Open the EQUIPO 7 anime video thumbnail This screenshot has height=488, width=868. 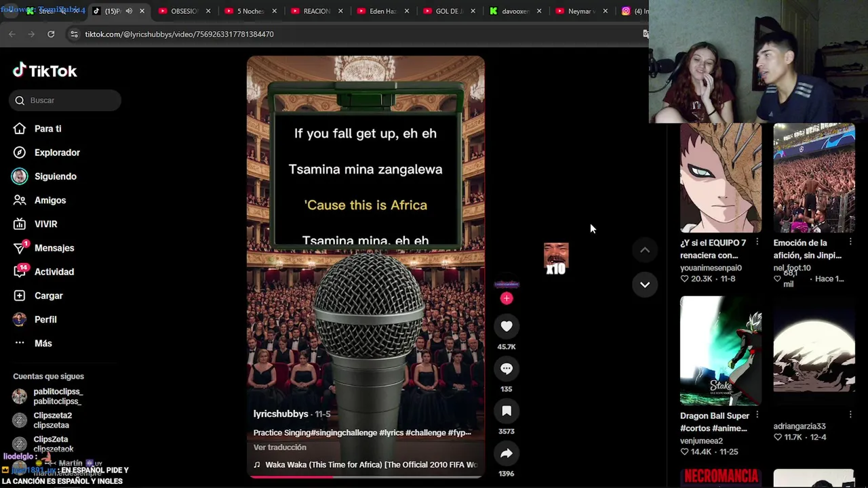(x=721, y=178)
